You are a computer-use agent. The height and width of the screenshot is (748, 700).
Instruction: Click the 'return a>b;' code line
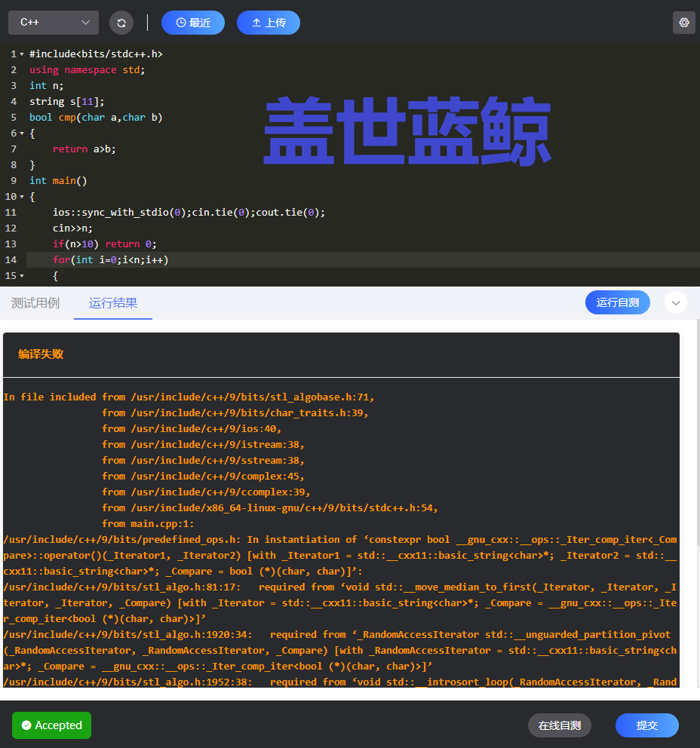click(84, 149)
